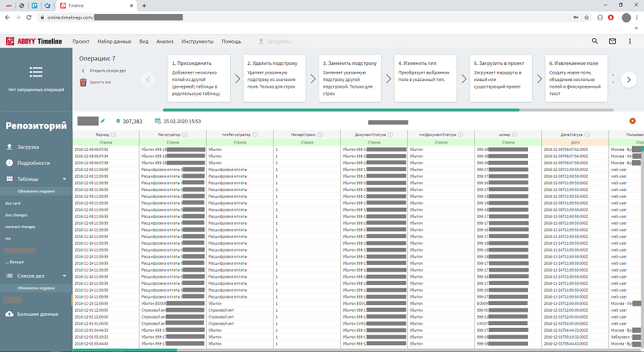This screenshot has width=644, height=352.
Task: Open the mail envelope icon
Action: 612,42
